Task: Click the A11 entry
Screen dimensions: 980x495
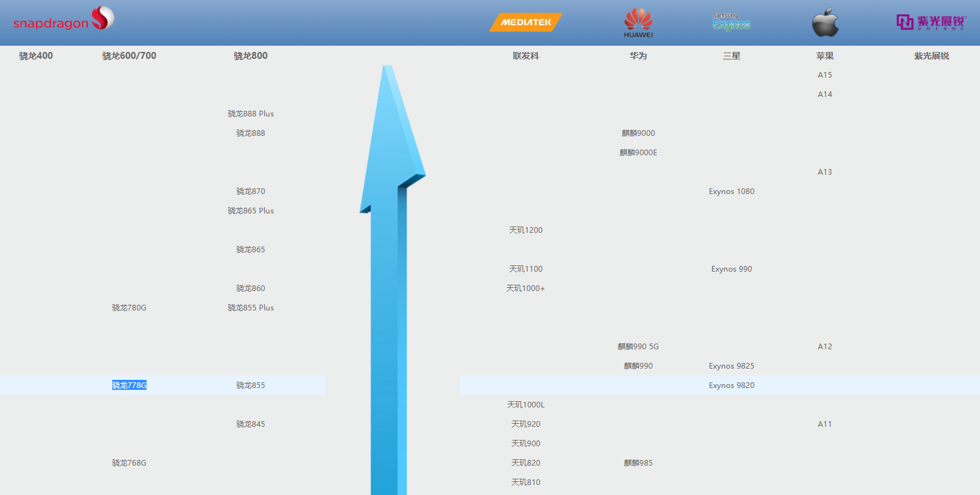Action: [x=825, y=424]
